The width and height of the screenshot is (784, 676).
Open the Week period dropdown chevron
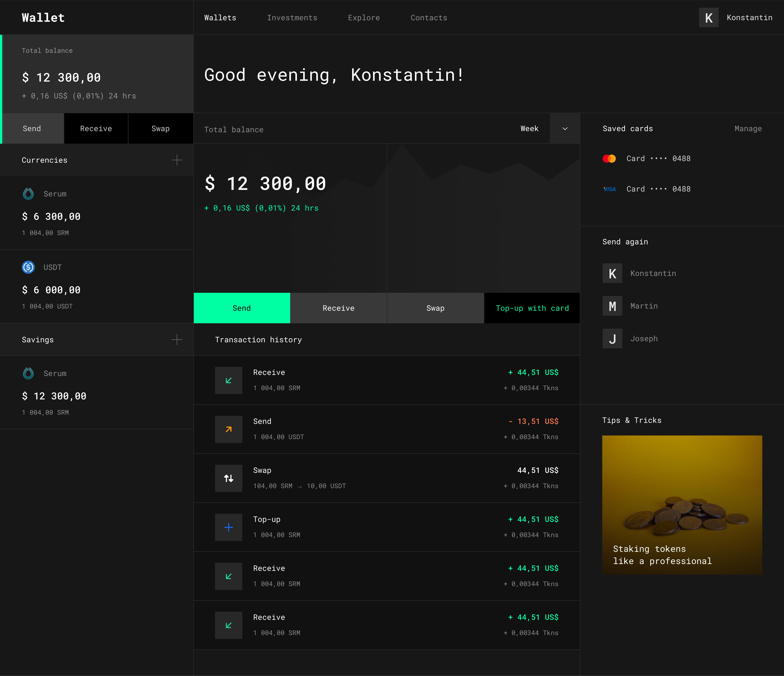tap(565, 129)
